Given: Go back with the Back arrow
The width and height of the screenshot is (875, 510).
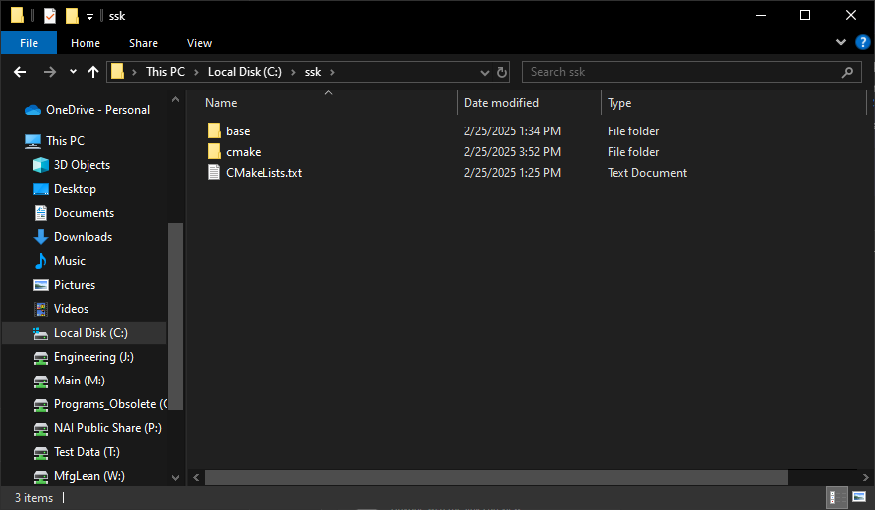Looking at the screenshot, I should (x=20, y=72).
